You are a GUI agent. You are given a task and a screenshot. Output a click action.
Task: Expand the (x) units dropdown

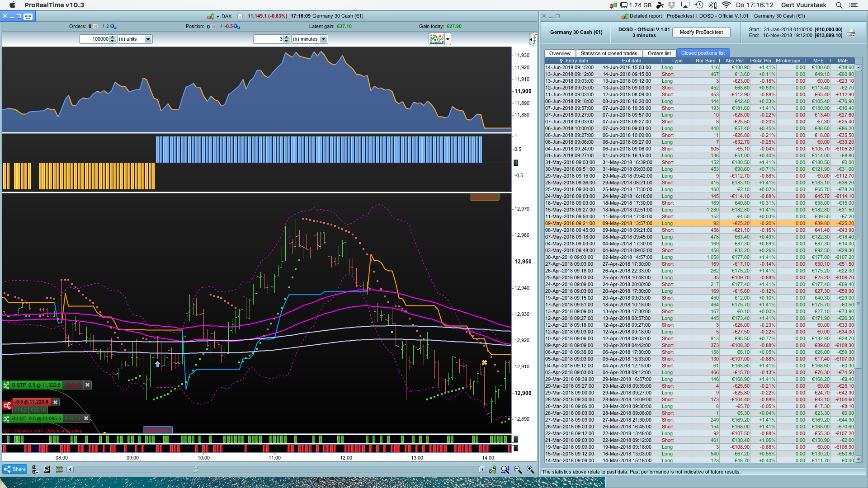[147, 39]
